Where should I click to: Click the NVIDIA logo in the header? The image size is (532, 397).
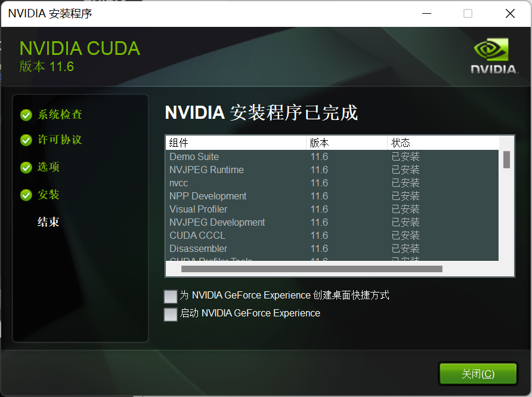pyautogui.click(x=493, y=56)
